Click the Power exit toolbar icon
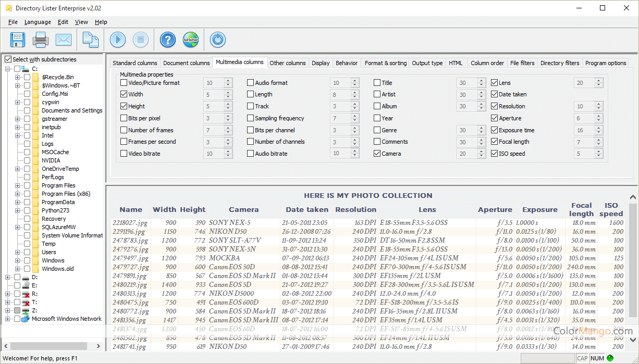The image size is (639, 364). click(218, 40)
